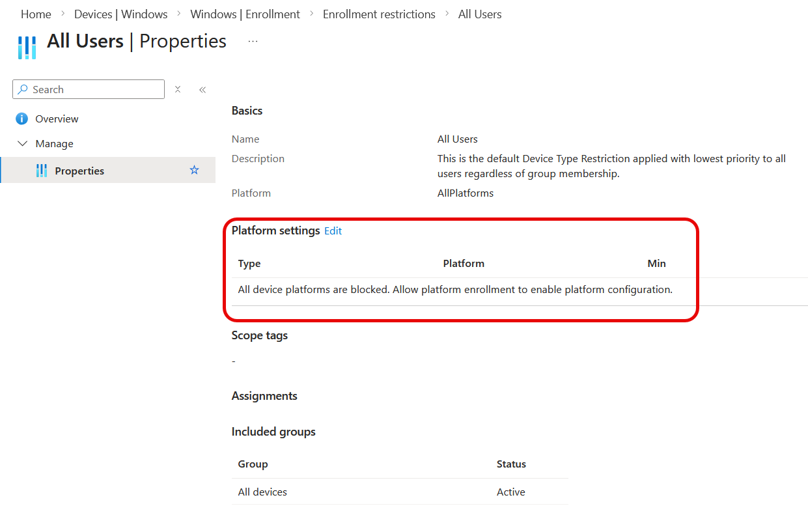
Task: Click the blue Overview info icon
Action: 22,119
